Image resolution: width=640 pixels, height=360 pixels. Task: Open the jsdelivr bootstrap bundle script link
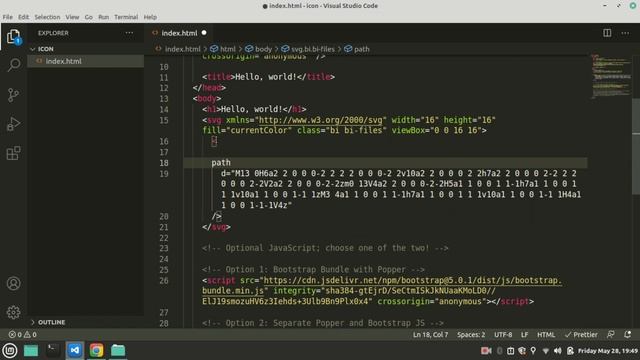click(x=412, y=280)
